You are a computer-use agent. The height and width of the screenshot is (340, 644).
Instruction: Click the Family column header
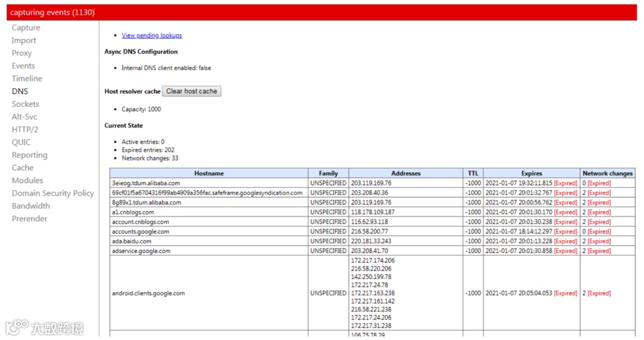pos(328,174)
